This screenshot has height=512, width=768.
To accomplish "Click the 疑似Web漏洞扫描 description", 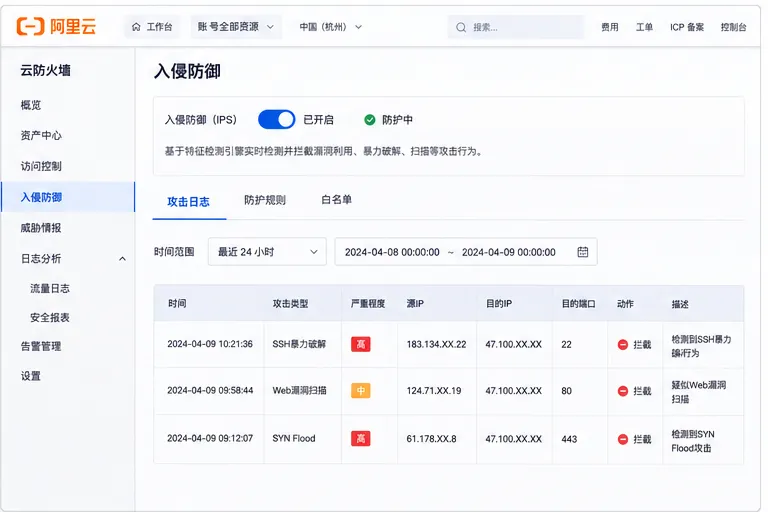I will (x=699, y=392).
